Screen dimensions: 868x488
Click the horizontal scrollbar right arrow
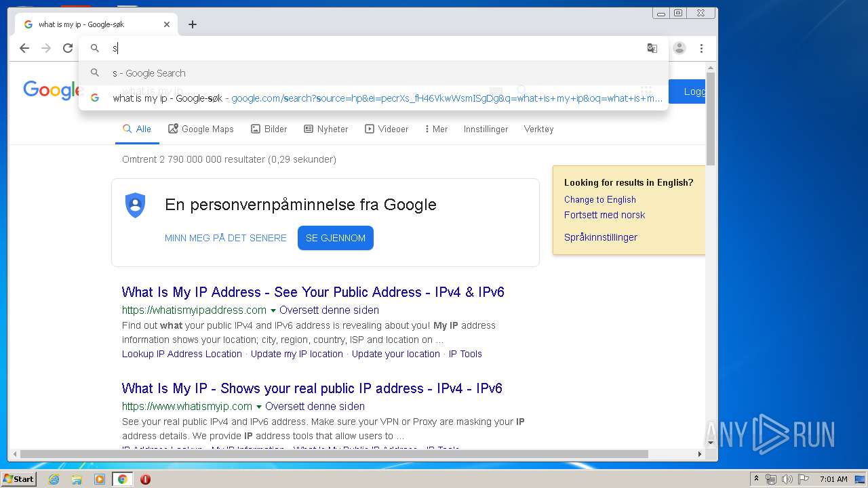pyautogui.click(x=700, y=454)
